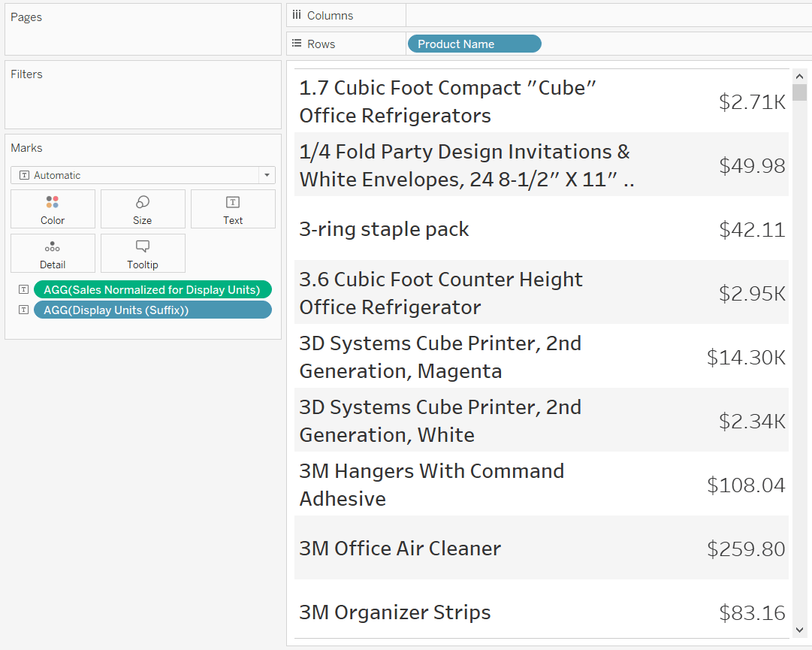Screen dimensions: 812x650
Task: Select 3D Systems Cube Printer Magenta label
Action: 441,357
